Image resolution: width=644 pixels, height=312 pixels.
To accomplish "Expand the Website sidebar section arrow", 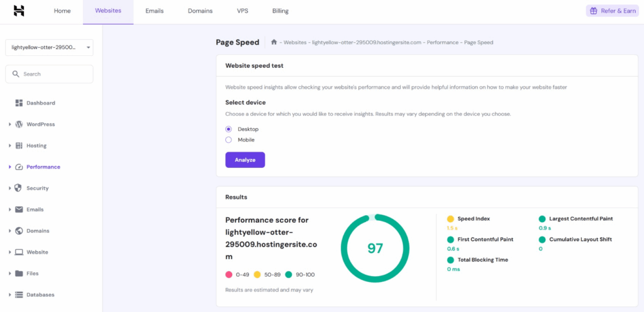I will click(x=10, y=252).
